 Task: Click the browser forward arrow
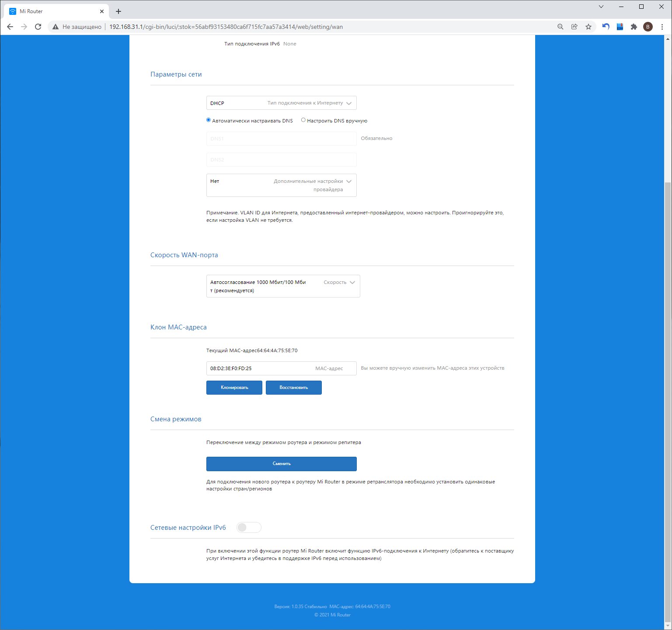pyautogui.click(x=24, y=27)
